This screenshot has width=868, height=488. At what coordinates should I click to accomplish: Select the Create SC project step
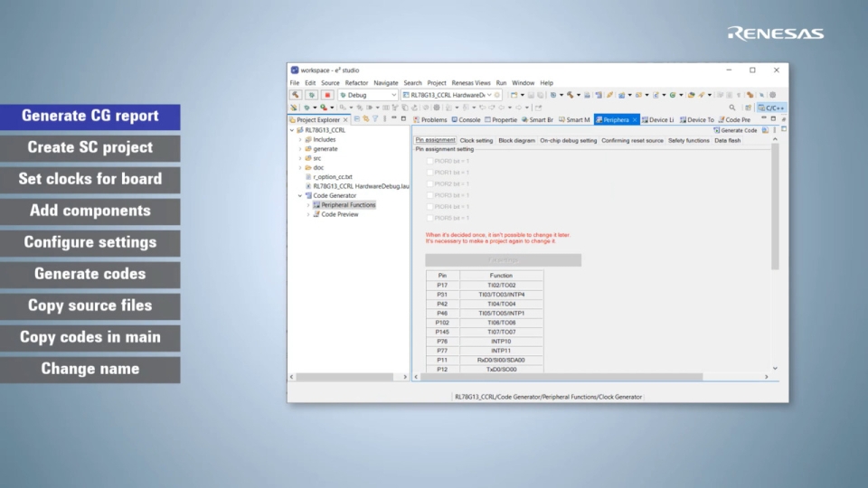coord(90,147)
